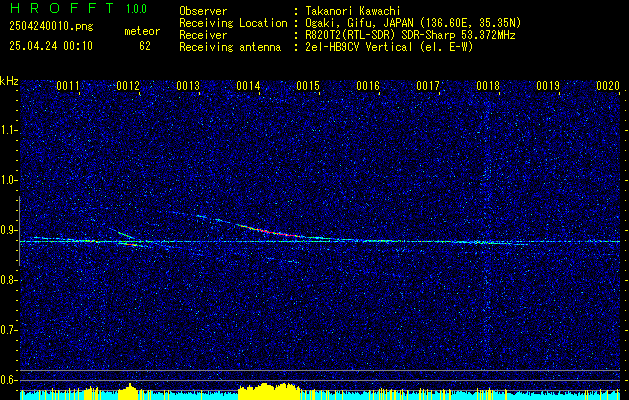This screenshot has width=629, height=400.
Task: Select the timestamp 25.04.24 00:10
Action: 51,46
